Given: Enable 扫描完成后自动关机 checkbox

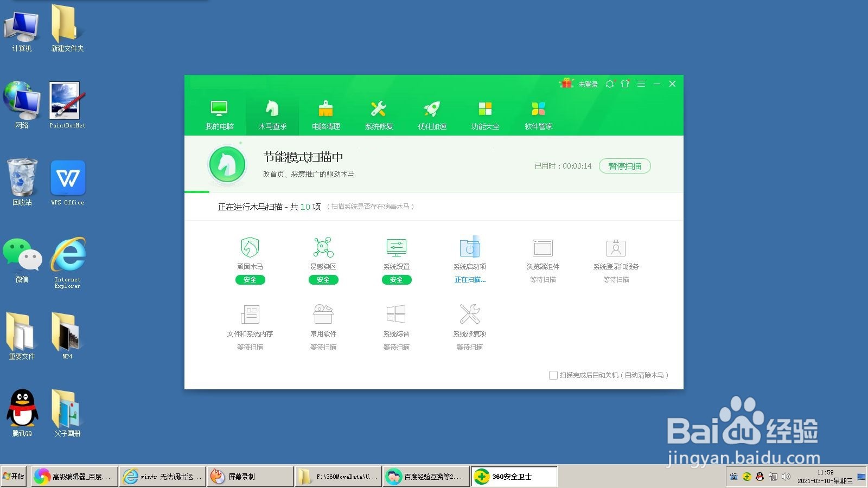Looking at the screenshot, I should click(553, 375).
